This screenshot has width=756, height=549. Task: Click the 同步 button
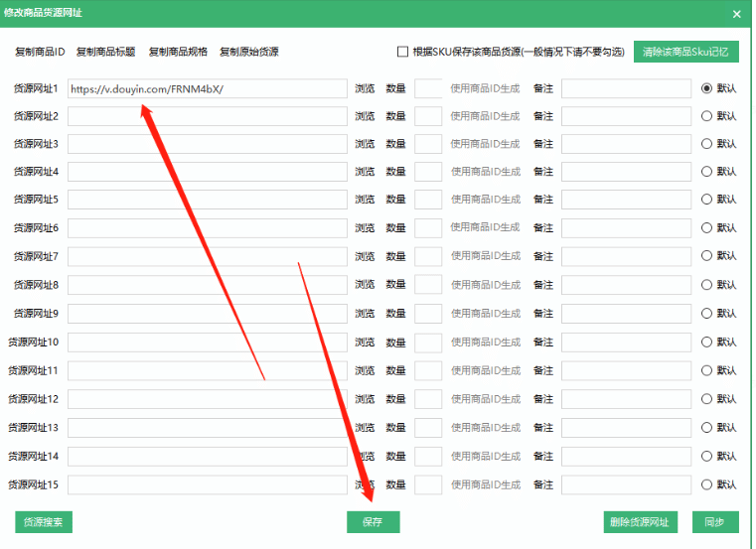point(715,522)
